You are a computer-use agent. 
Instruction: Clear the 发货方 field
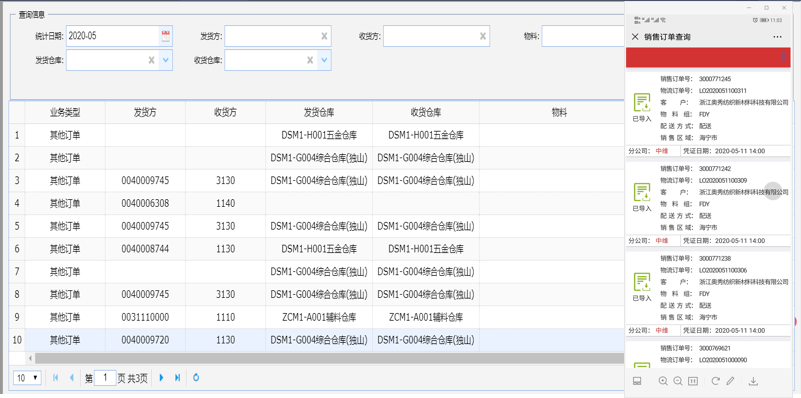coord(324,36)
